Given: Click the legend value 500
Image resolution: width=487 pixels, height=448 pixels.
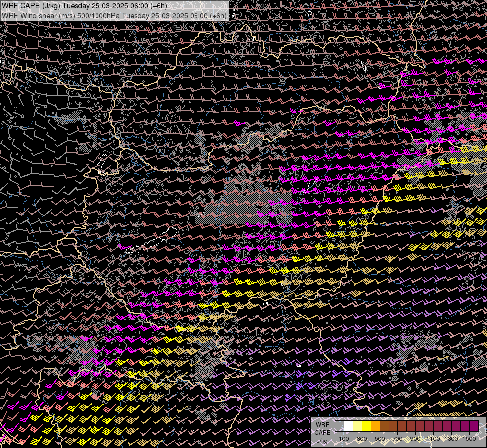Looking at the screenshot, I should [x=380, y=439].
